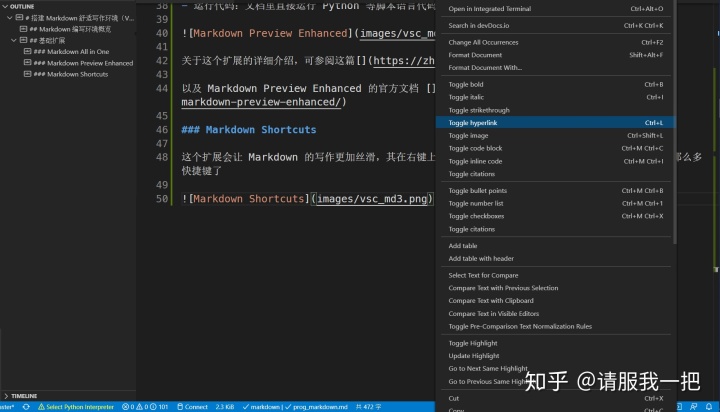
Task: Choose Toggle checkboxes
Action: click(x=556, y=216)
